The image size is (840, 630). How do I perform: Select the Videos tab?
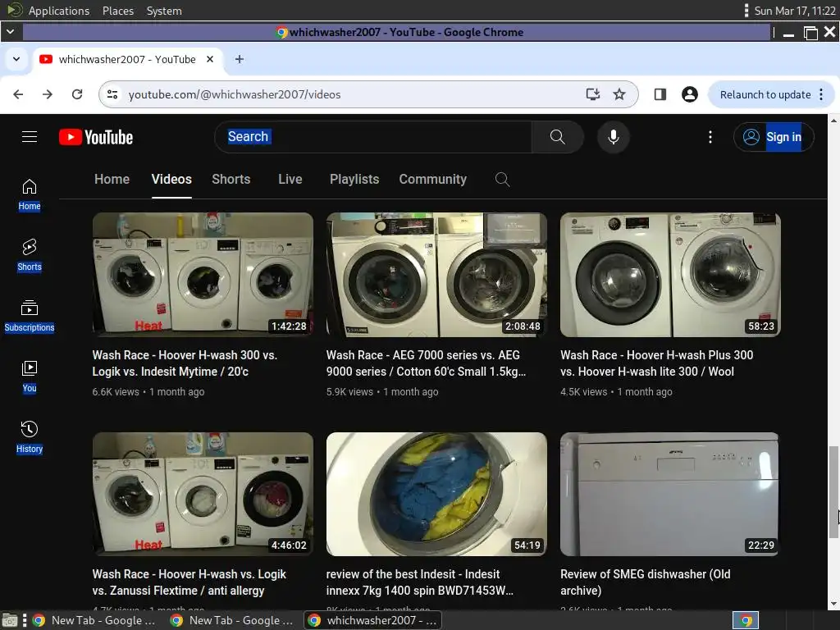[x=171, y=180]
